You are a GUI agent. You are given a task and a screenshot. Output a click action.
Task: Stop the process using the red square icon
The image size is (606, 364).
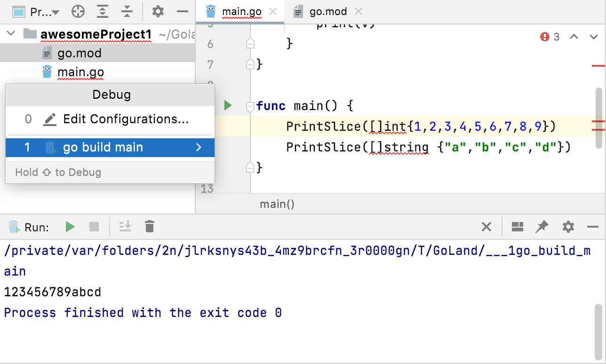[94, 227]
